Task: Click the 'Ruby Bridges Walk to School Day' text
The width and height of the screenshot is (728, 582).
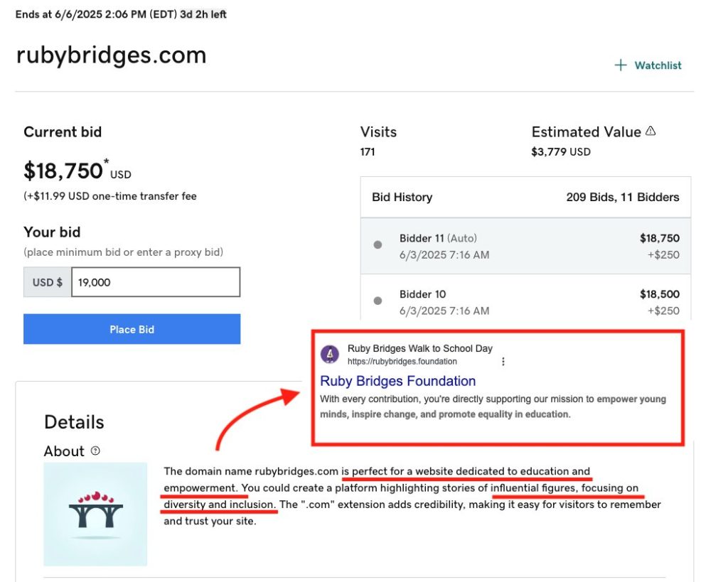Action: (x=419, y=348)
